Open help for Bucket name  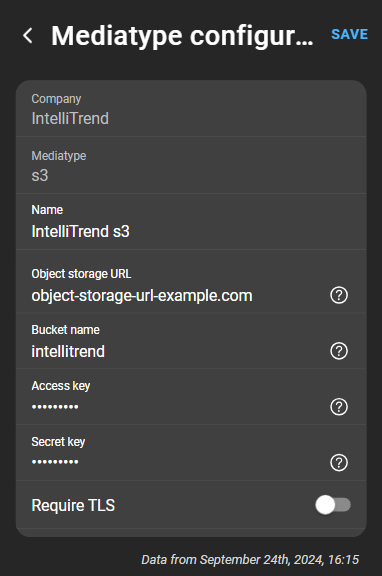click(x=339, y=351)
